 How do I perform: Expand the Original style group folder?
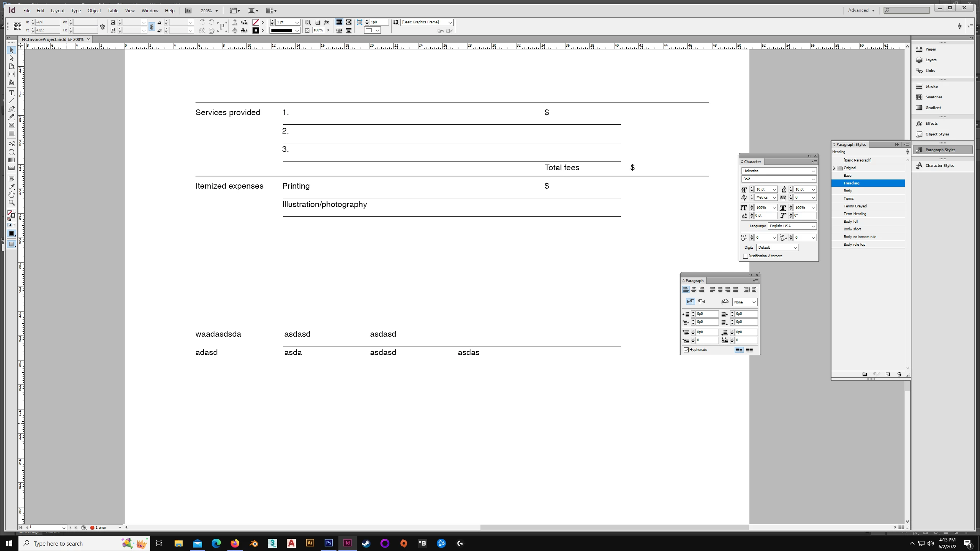[834, 168]
